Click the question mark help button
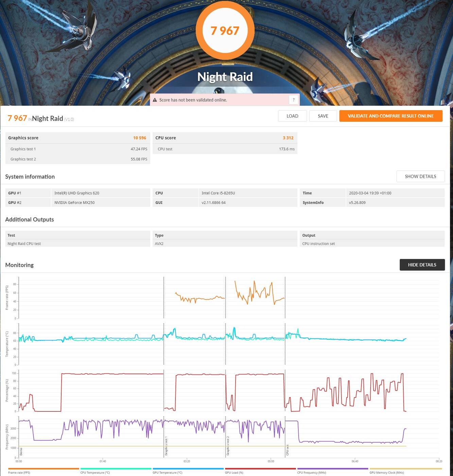Viewport: 453px width, 476px height. coord(294,100)
